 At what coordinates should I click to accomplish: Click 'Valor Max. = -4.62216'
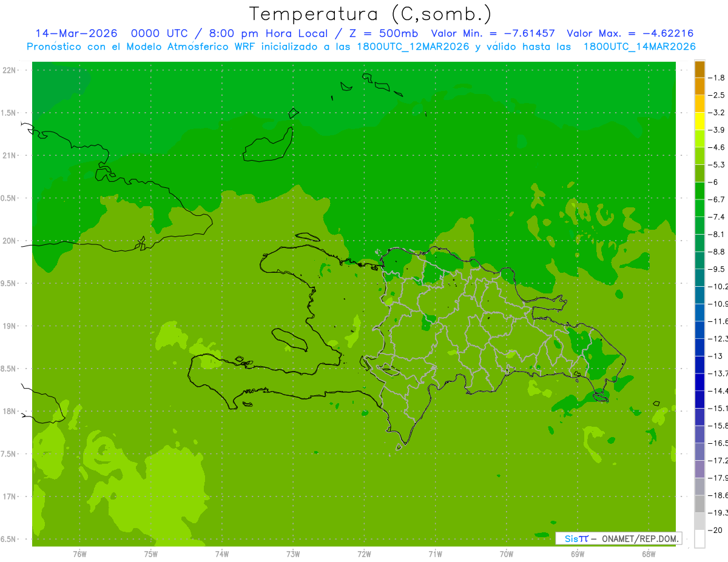click(630, 33)
